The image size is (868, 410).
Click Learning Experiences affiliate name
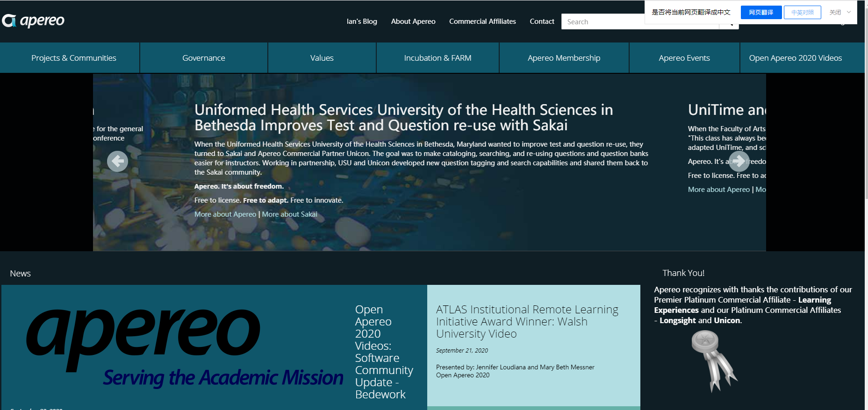743,305
